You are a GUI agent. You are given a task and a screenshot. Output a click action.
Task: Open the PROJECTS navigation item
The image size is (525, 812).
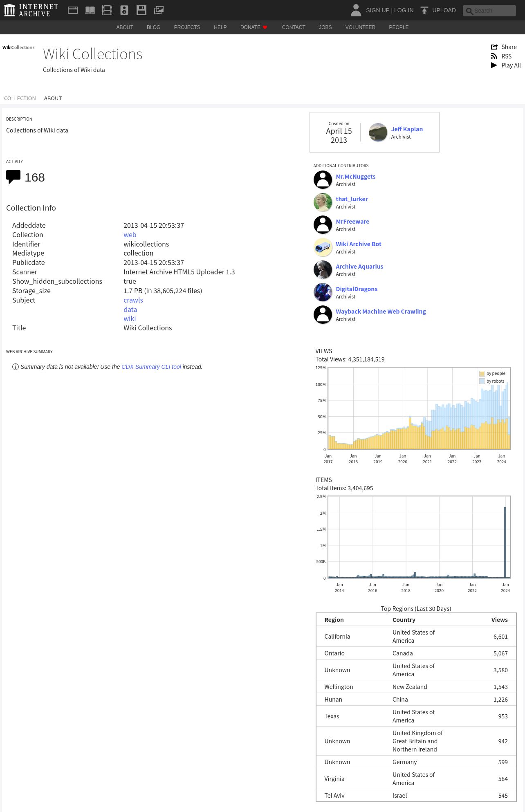(187, 27)
